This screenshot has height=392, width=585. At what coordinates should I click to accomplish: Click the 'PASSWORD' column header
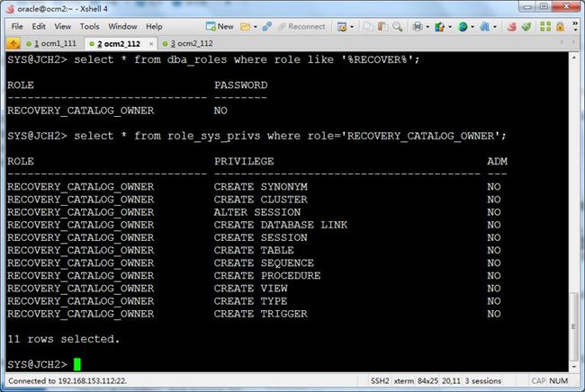[x=240, y=85]
